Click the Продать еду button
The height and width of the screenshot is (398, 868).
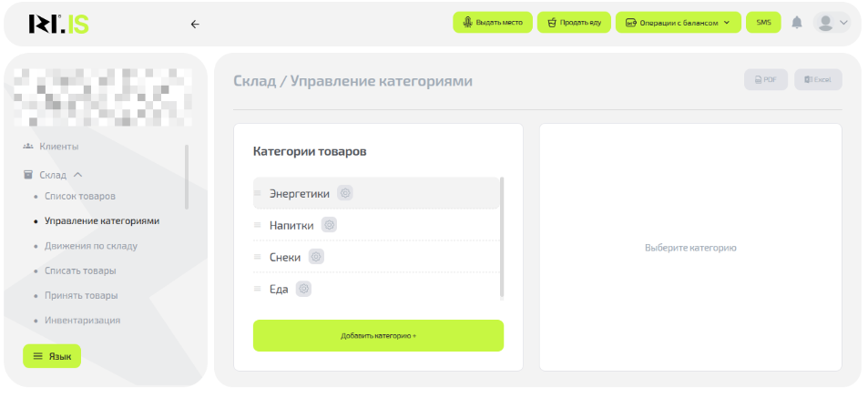click(574, 23)
